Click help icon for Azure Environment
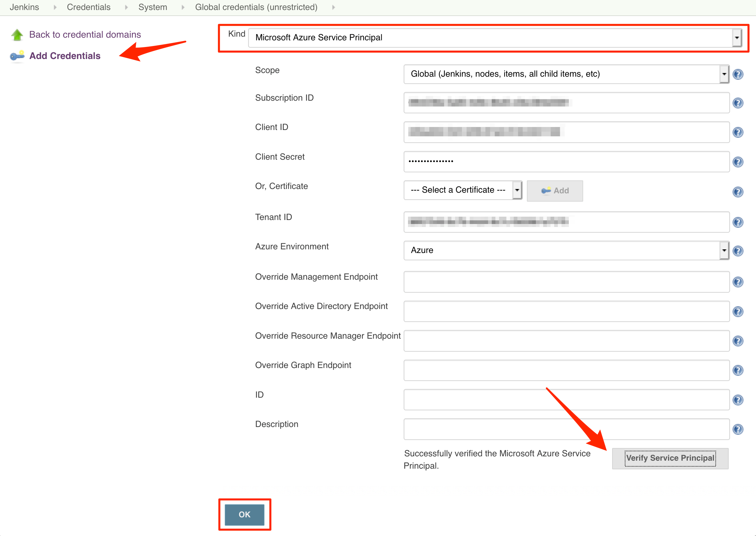 tap(738, 251)
